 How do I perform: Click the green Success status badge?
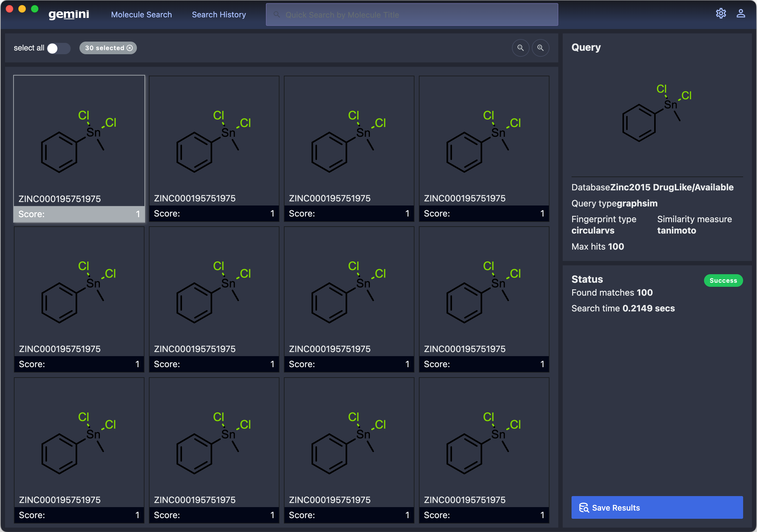(723, 280)
